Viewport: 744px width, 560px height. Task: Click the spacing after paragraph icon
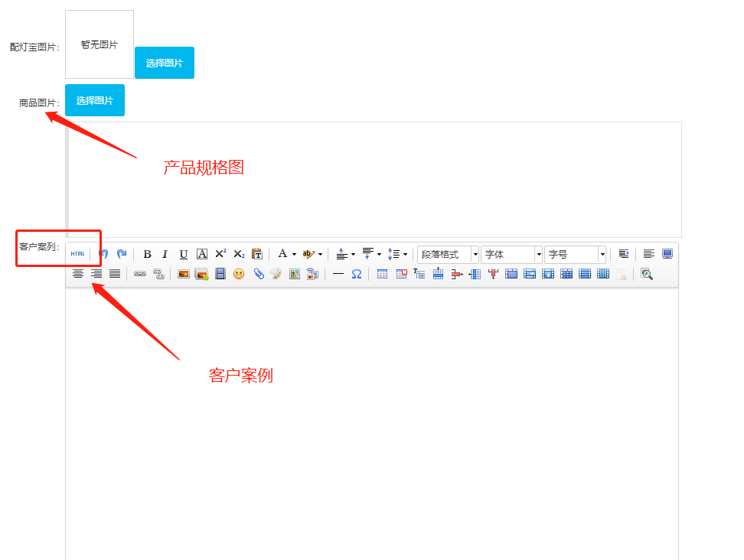point(367,254)
